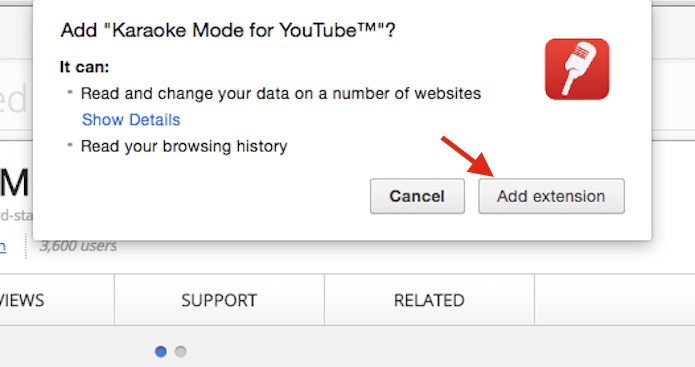
Task: Click the bold 'It can:' heading
Action: tap(84, 67)
